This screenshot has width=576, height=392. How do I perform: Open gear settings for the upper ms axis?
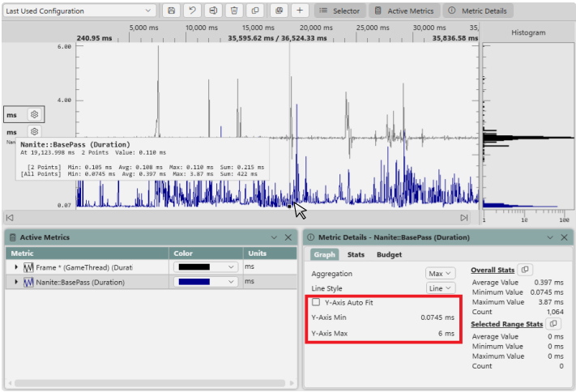(x=34, y=115)
